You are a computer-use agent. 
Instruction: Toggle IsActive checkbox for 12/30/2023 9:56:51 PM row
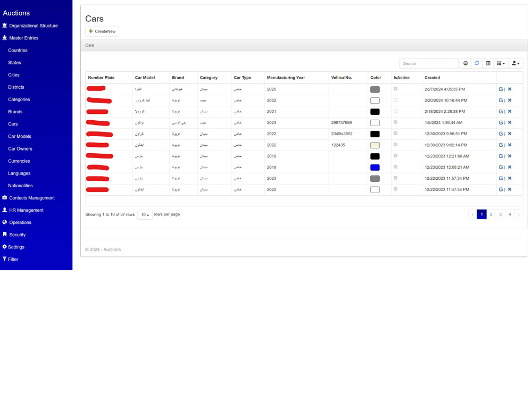[396, 134]
